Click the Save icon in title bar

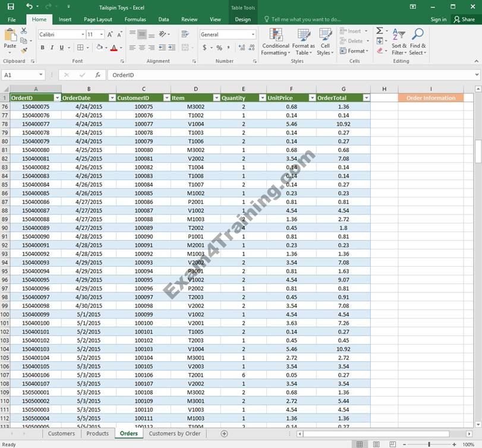tap(11, 7)
